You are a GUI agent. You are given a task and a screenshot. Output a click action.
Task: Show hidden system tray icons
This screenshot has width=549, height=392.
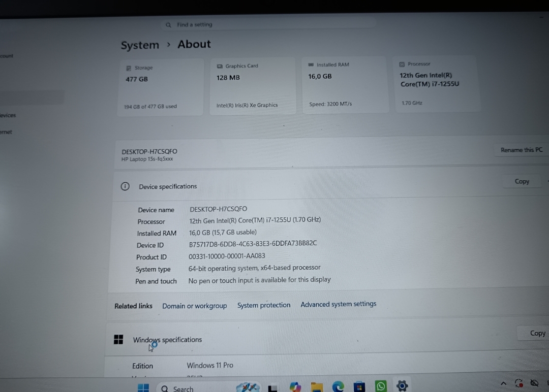[503, 383]
